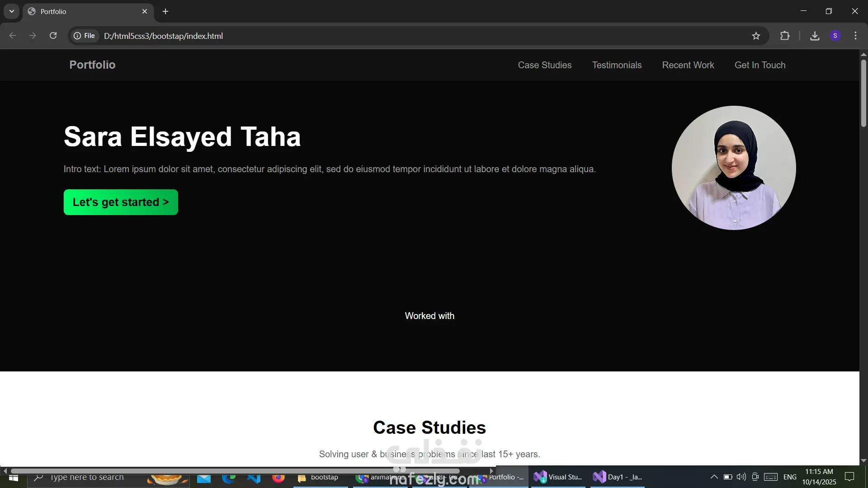Navigate to Recent Work section
The image size is (868, 488).
coord(688,65)
